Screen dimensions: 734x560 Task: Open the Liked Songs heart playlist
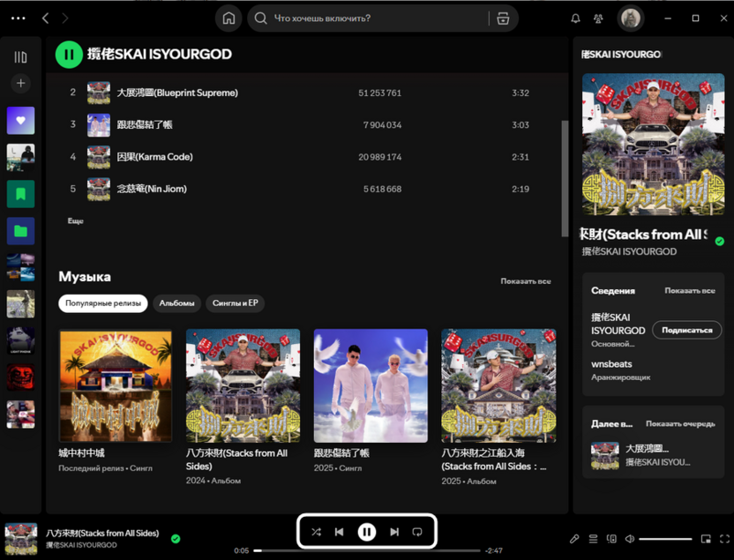[x=20, y=120]
